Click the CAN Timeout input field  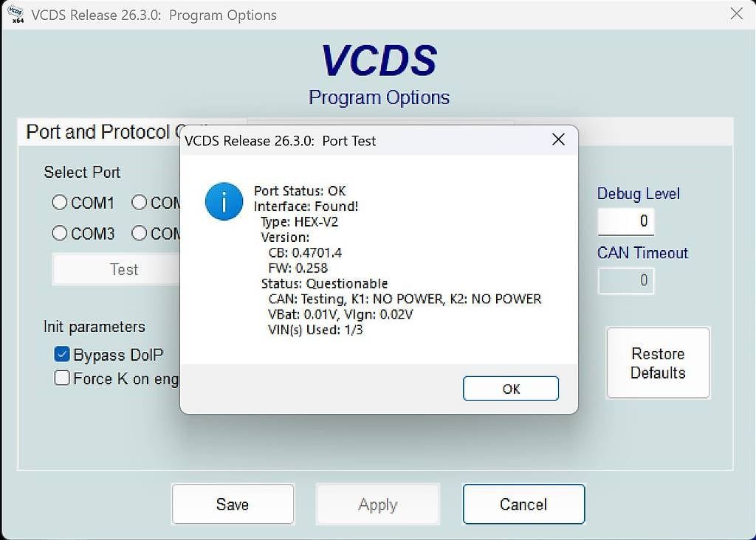point(626,280)
